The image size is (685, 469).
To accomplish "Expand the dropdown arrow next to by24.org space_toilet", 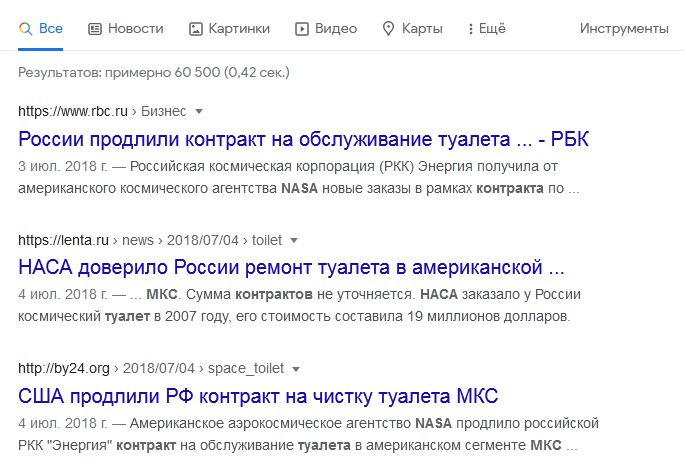I will tap(296, 369).
